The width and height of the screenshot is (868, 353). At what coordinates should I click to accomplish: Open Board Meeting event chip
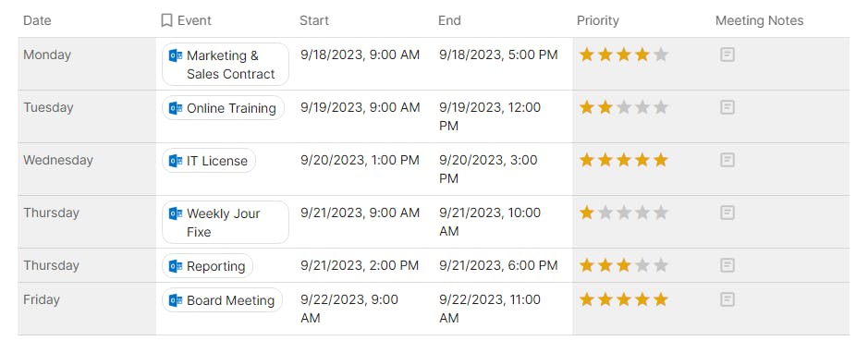(222, 300)
